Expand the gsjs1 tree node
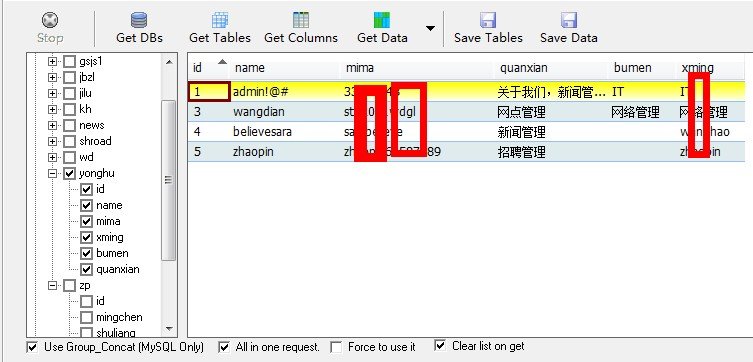The width and height of the screenshot is (753, 362). (x=53, y=61)
